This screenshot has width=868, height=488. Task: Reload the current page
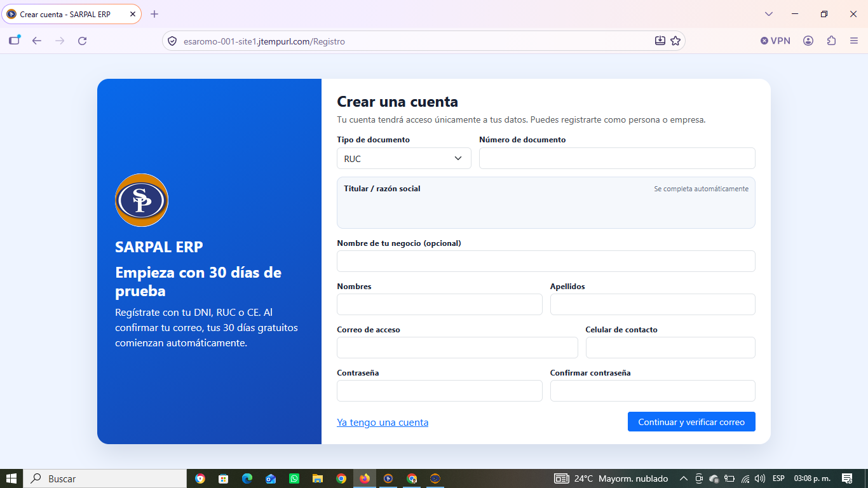click(82, 41)
